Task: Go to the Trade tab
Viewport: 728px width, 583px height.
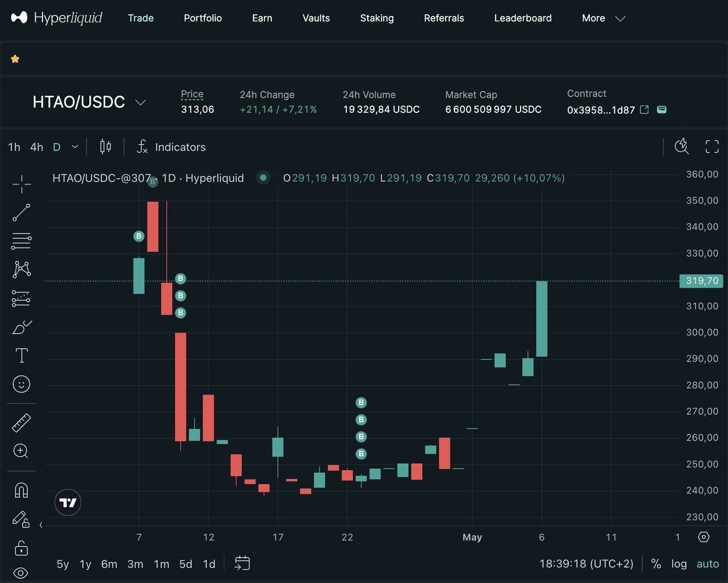Action: (141, 18)
